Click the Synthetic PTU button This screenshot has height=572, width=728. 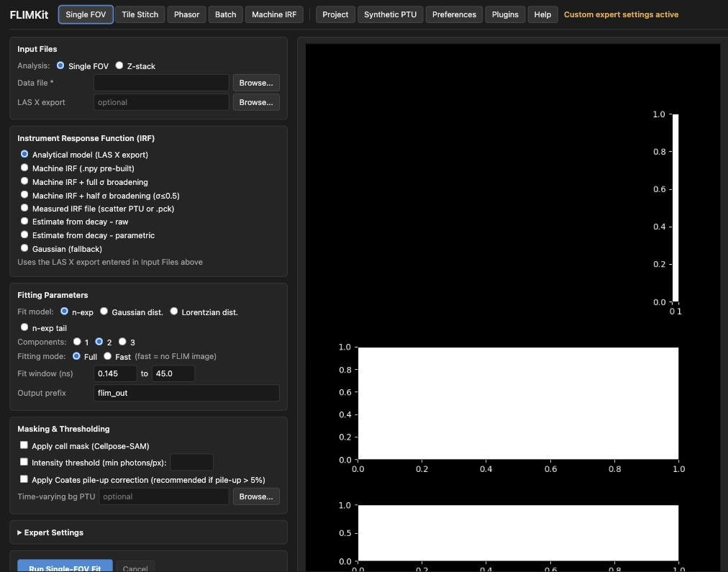point(390,14)
